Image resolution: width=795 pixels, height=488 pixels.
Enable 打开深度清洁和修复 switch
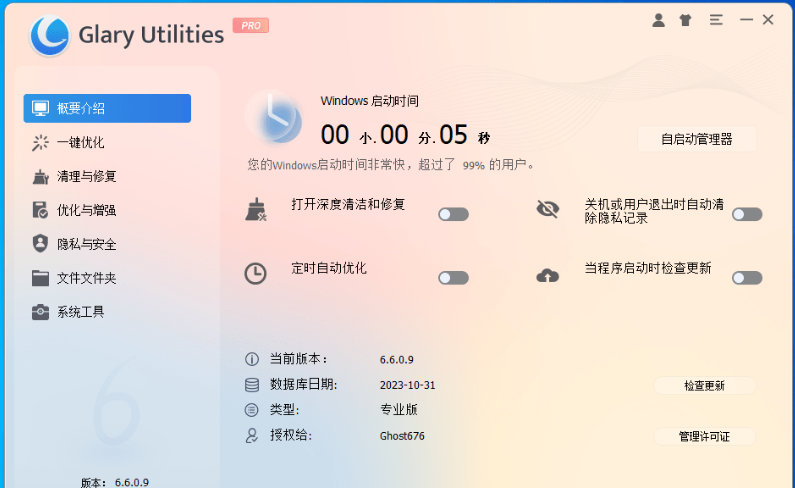point(453,214)
